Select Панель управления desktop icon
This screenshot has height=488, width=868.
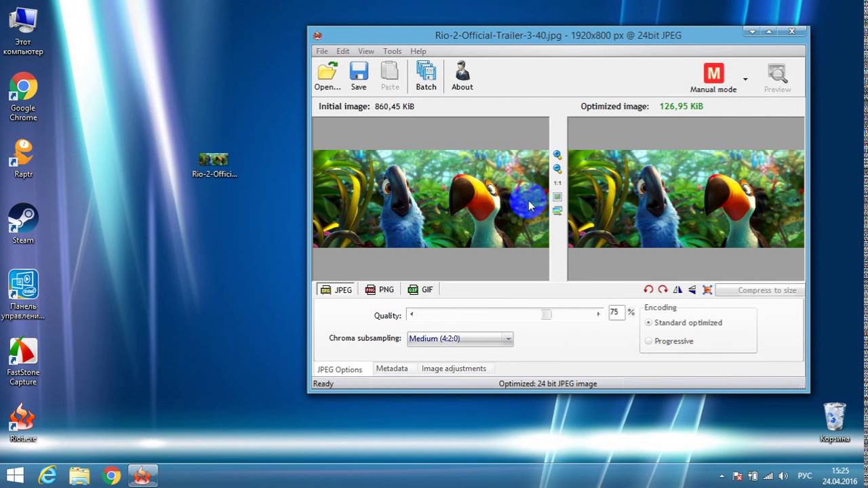pyautogui.click(x=23, y=295)
